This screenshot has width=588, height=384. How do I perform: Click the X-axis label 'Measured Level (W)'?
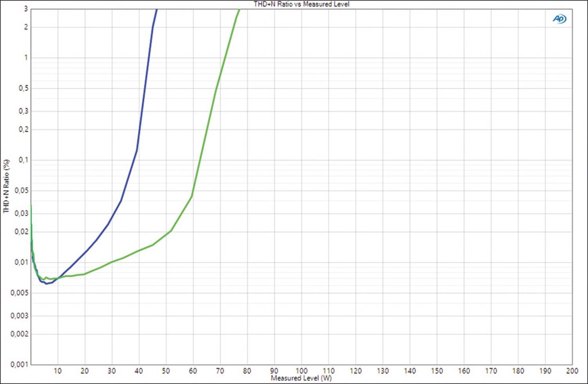coord(301,378)
